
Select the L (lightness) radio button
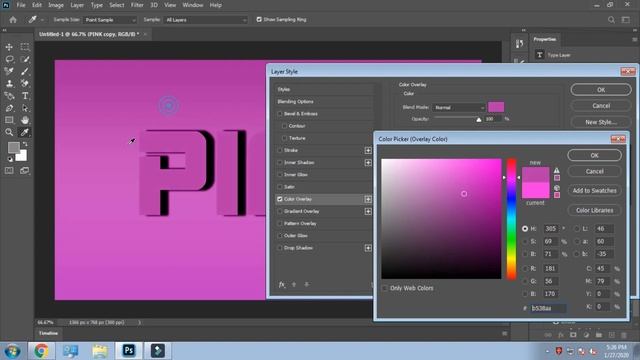576,229
